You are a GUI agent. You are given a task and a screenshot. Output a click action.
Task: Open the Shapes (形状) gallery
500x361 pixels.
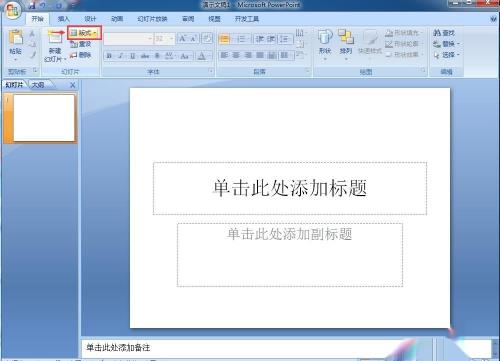[x=325, y=45]
